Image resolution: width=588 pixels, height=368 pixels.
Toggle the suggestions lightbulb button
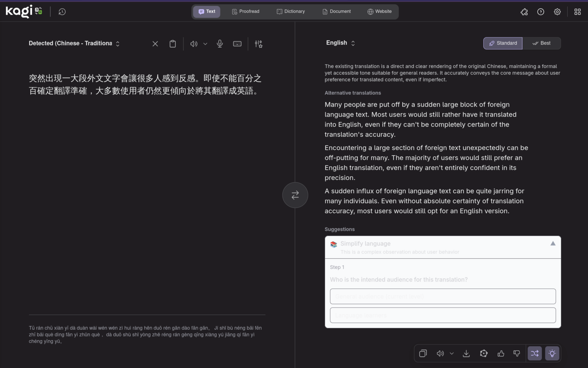coord(552,353)
